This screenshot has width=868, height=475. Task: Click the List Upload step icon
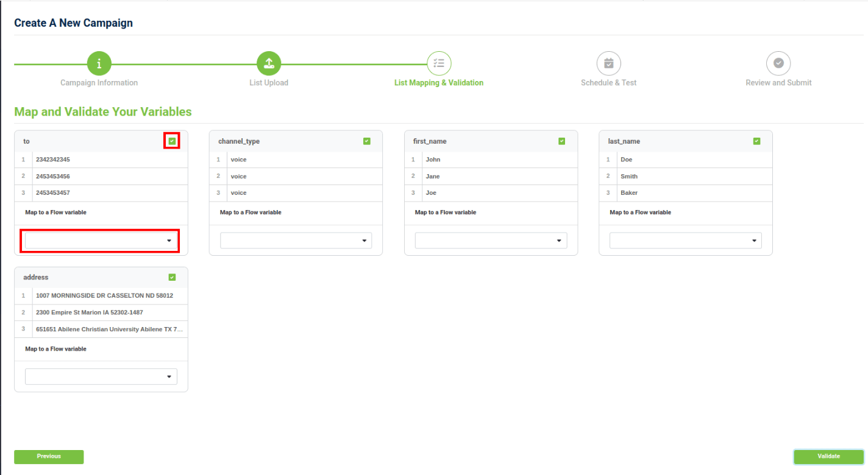269,63
